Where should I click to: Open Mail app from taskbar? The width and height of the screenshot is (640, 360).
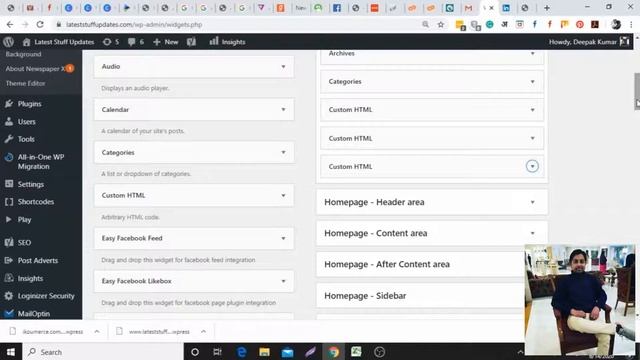pos(287,352)
